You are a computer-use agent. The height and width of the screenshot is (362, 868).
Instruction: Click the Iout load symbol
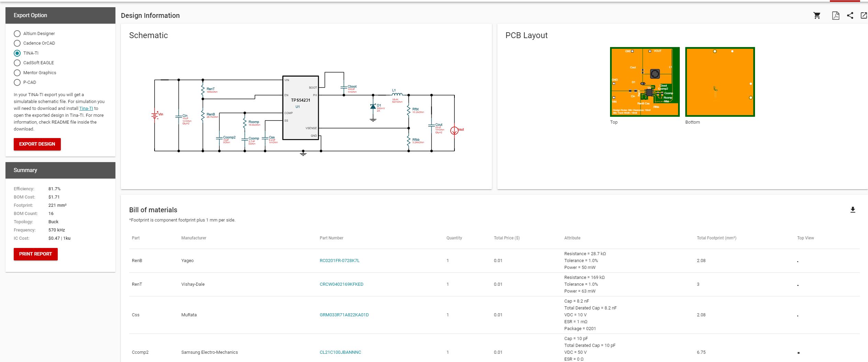pyautogui.click(x=454, y=131)
